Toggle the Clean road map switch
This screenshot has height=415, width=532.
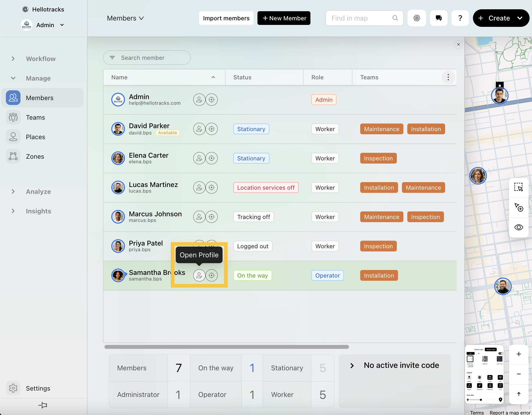click(470, 366)
